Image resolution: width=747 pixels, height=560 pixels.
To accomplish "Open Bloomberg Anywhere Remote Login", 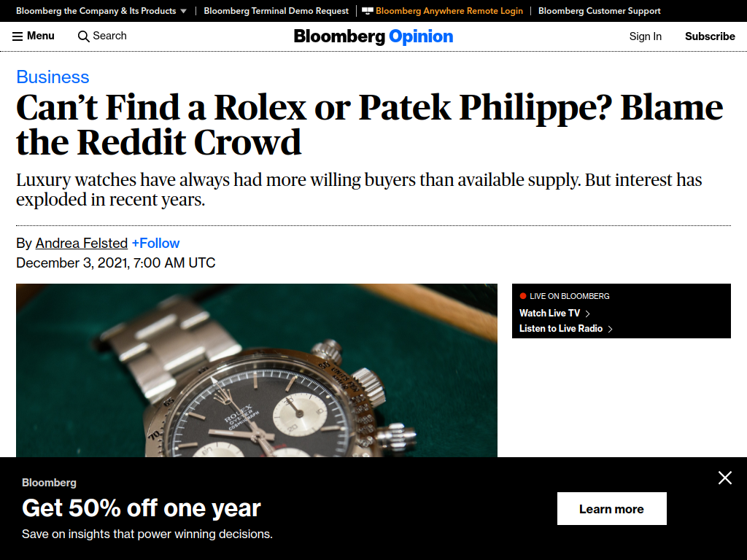I will coord(449,11).
